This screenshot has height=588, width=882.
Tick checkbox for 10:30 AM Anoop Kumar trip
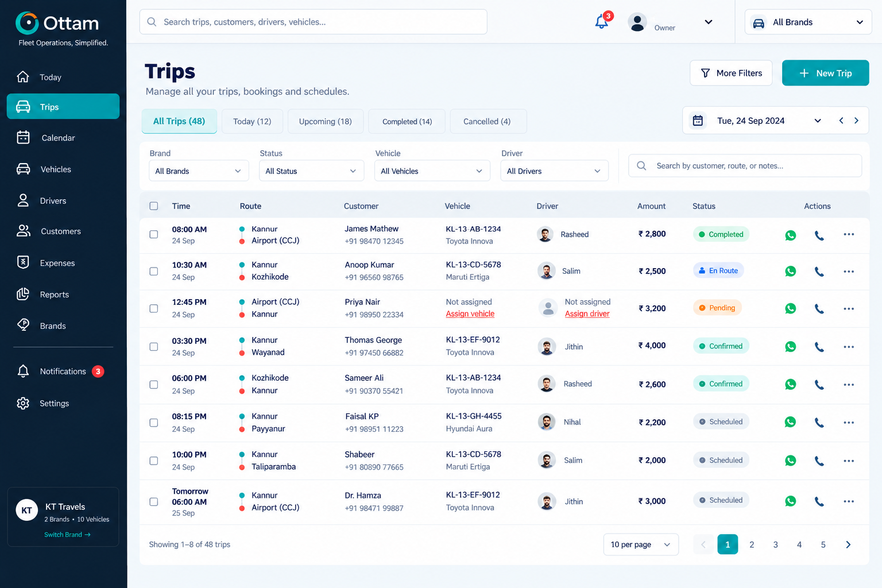[154, 271]
